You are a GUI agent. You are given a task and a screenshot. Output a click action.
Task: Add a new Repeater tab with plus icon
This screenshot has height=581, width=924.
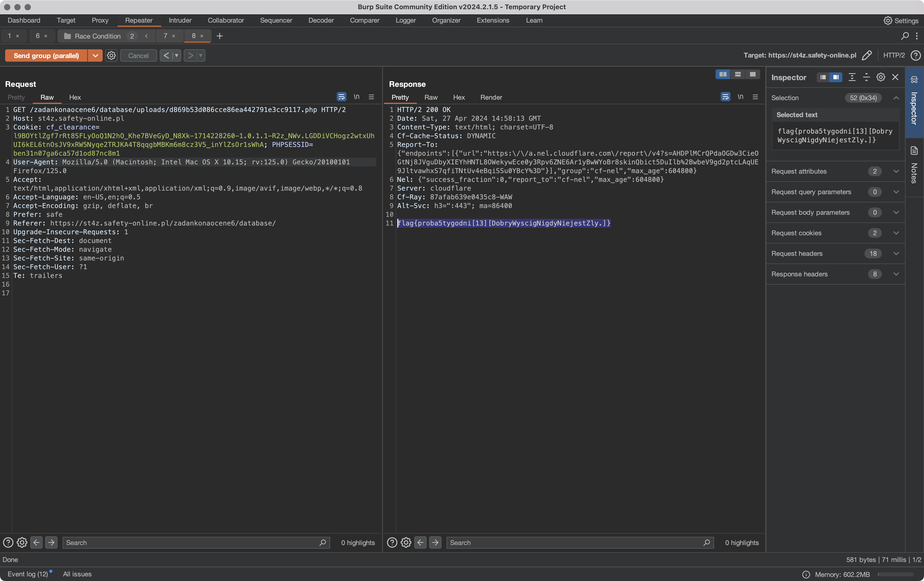pos(219,36)
